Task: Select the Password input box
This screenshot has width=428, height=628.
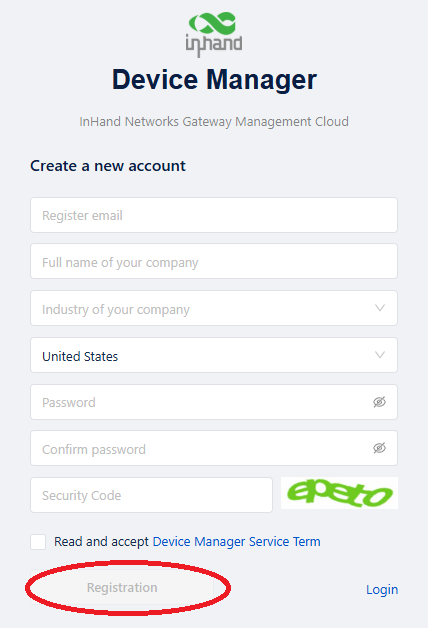Action: click(214, 402)
